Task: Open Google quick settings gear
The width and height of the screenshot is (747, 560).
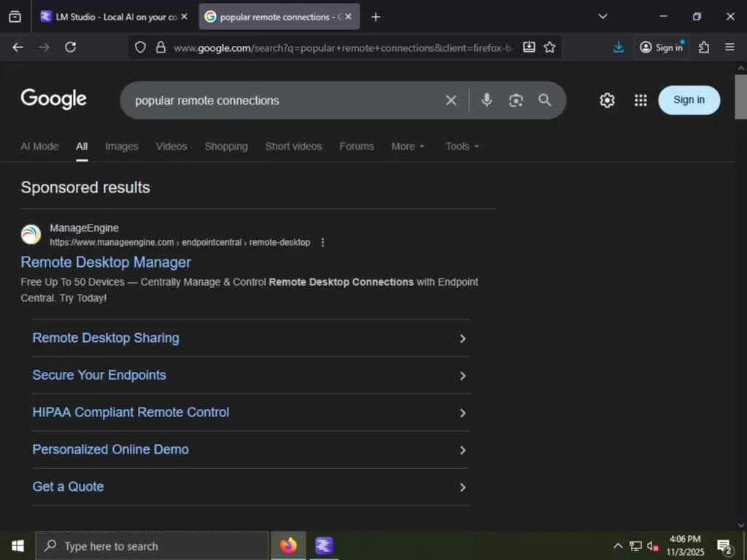Action: 607,101
